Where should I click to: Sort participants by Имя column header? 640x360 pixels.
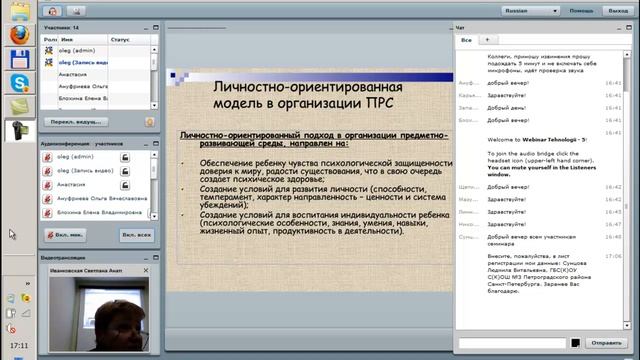84,40
